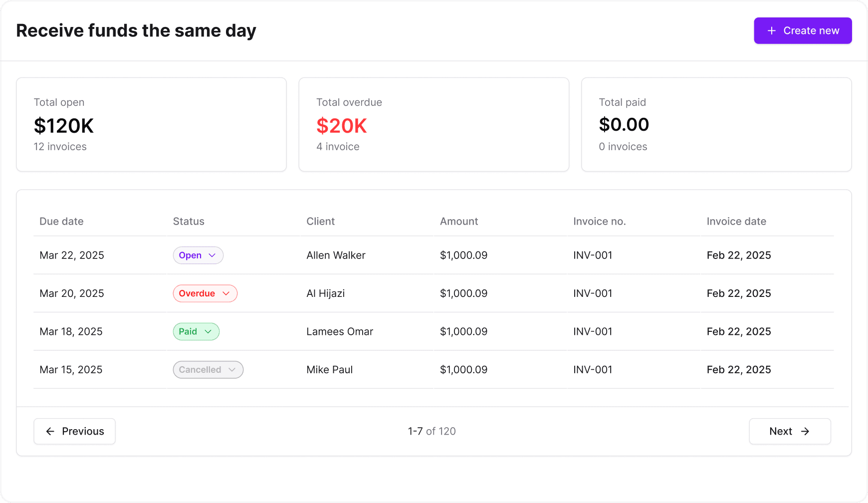
Task: Sort by the Amount column header
Action: pyautogui.click(x=459, y=222)
